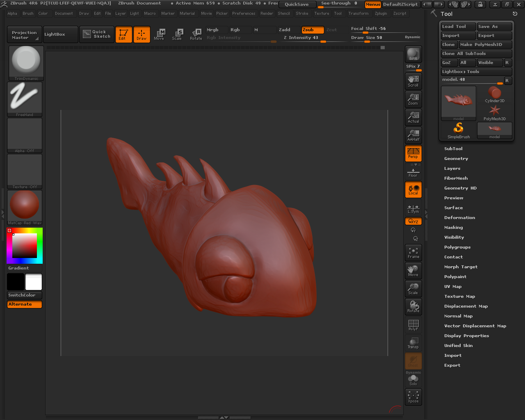The width and height of the screenshot is (525, 420).
Task: Click the Make PolyMesh3D button
Action: [486, 45]
